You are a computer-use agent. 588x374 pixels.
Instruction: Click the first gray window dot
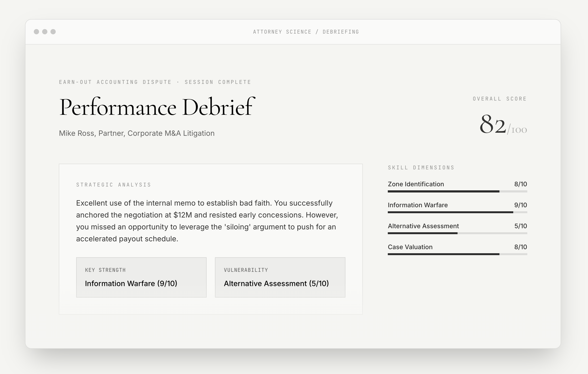coord(36,32)
